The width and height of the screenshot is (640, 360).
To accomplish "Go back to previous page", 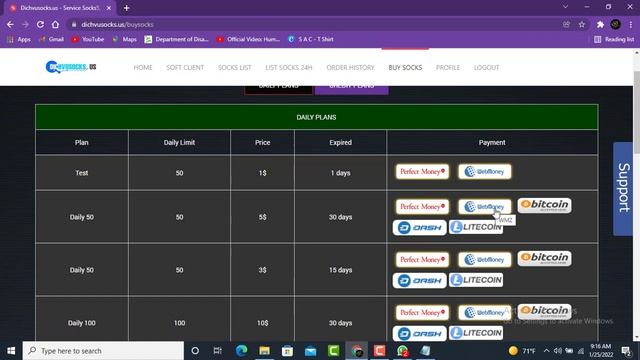I will coord(10,24).
